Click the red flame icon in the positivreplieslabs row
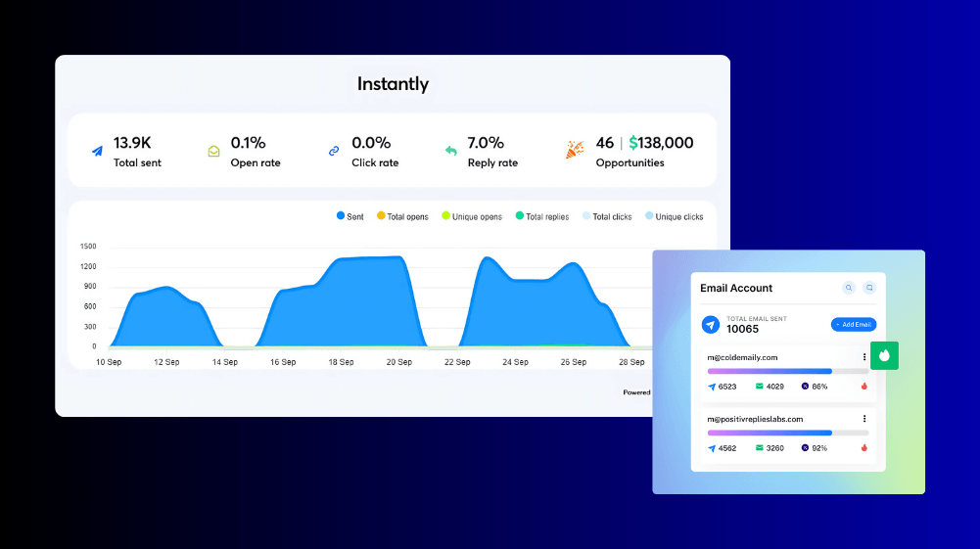The height and width of the screenshot is (549, 980). pyautogui.click(x=864, y=448)
